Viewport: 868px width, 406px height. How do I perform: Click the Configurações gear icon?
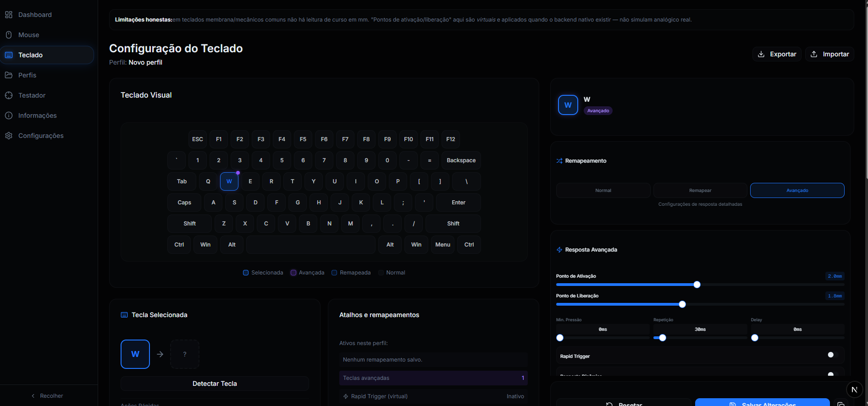9,136
